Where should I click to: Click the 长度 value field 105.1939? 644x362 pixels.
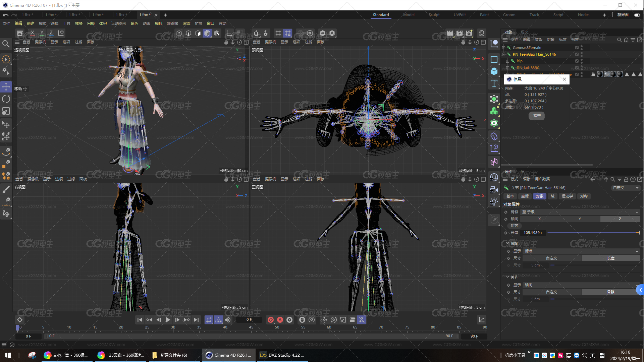[x=533, y=233]
